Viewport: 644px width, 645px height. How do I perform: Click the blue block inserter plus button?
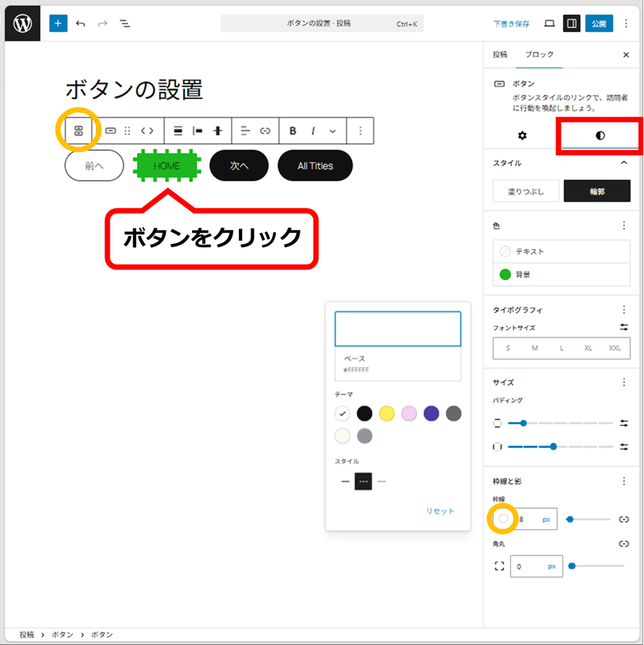[x=58, y=24]
